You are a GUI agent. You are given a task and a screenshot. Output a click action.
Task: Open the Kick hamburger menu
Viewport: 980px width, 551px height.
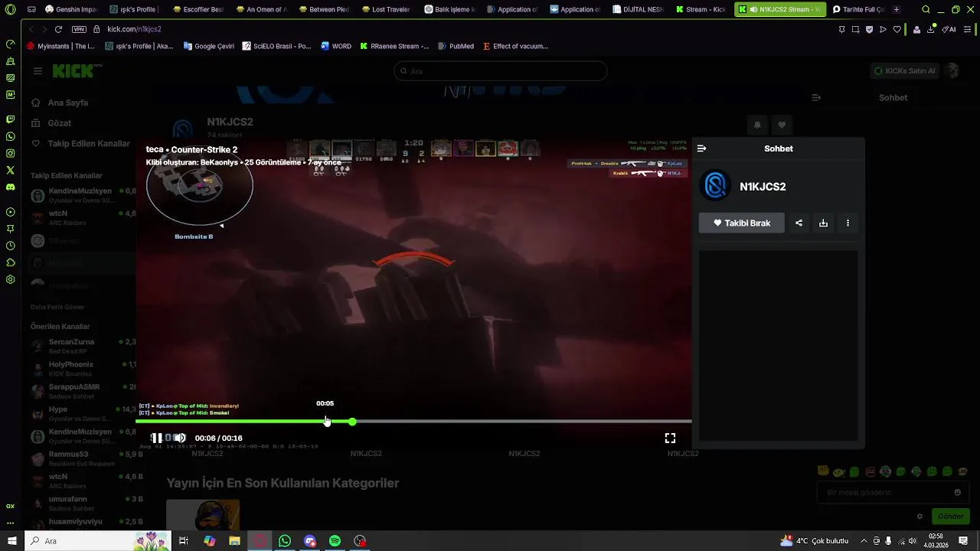(38, 71)
